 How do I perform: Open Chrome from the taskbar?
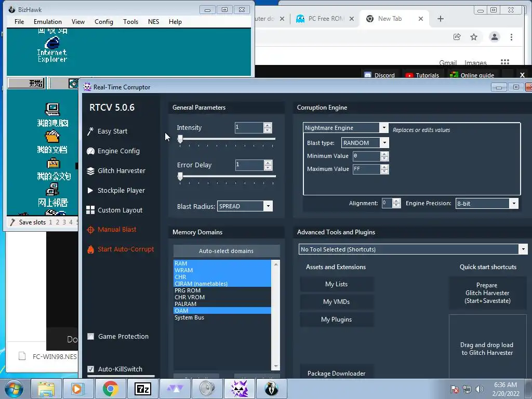(x=110, y=389)
